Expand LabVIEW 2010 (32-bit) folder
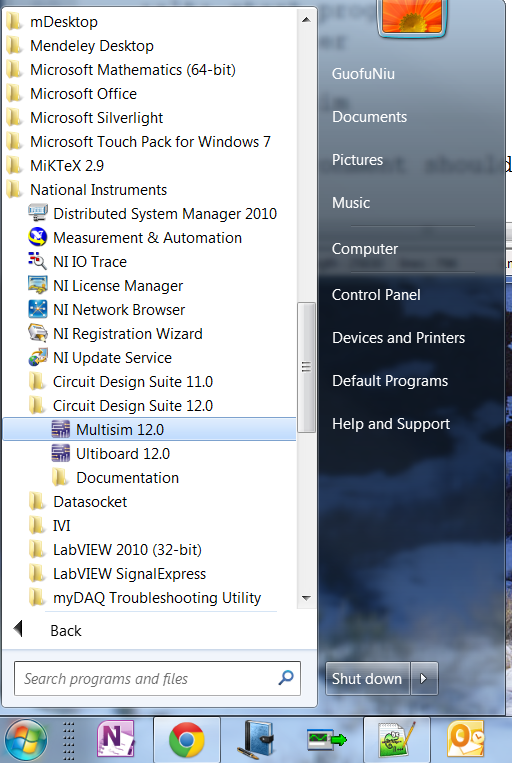 [x=115, y=549]
